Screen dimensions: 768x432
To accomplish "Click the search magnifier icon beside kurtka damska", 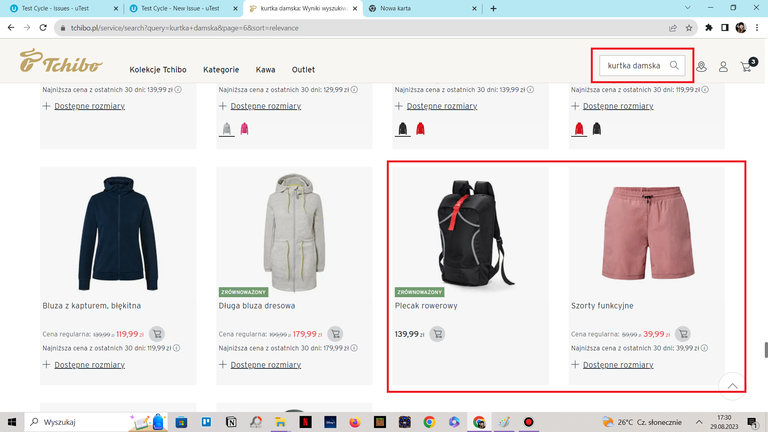I will [x=674, y=65].
